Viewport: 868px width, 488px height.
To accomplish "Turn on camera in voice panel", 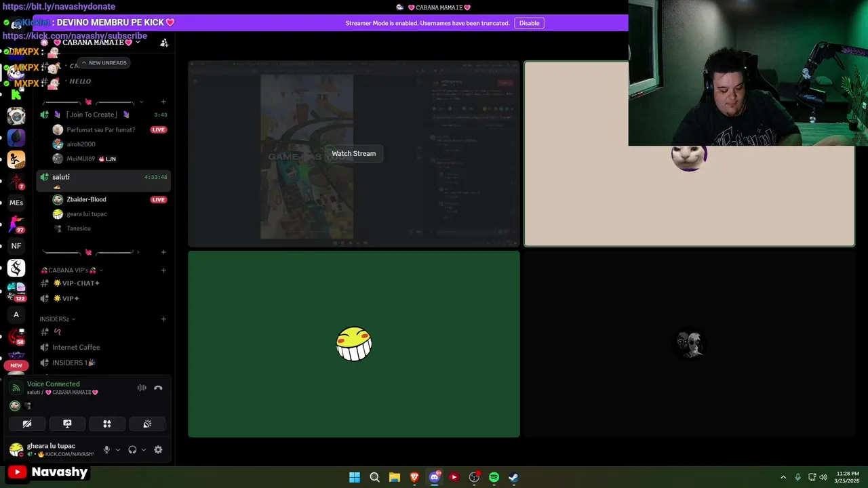I will tap(27, 424).
